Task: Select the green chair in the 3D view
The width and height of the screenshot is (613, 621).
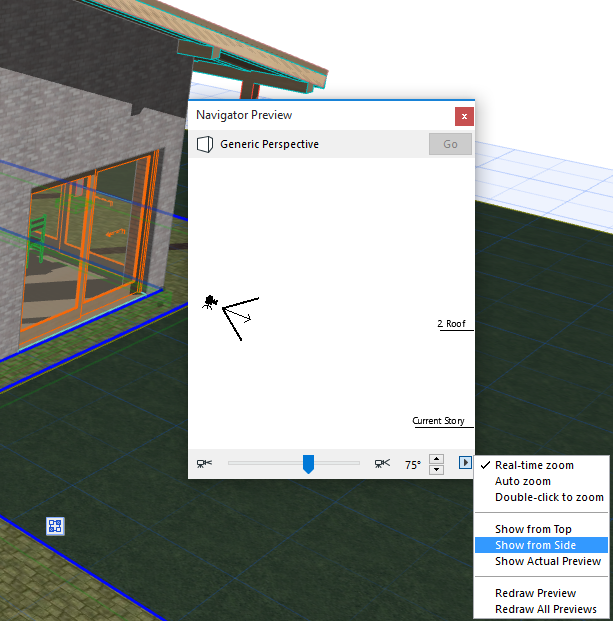Action: tap(37, 238)
